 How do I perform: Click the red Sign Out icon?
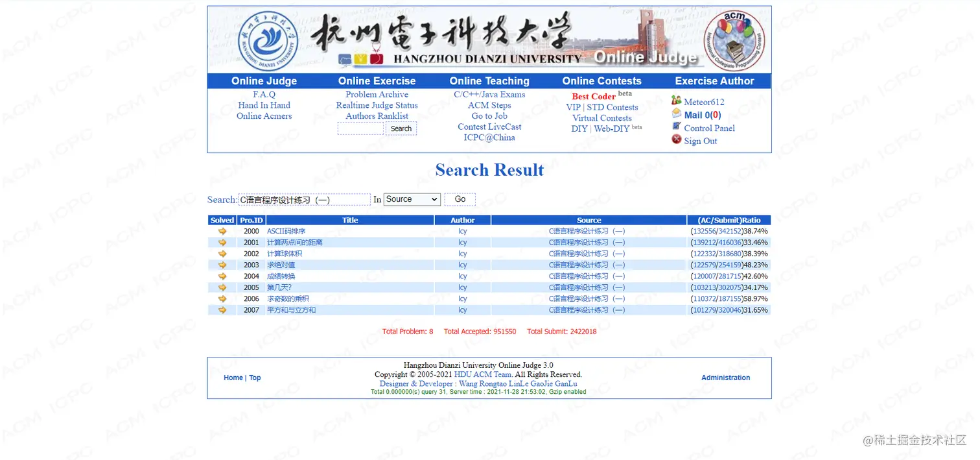(677, 139)
